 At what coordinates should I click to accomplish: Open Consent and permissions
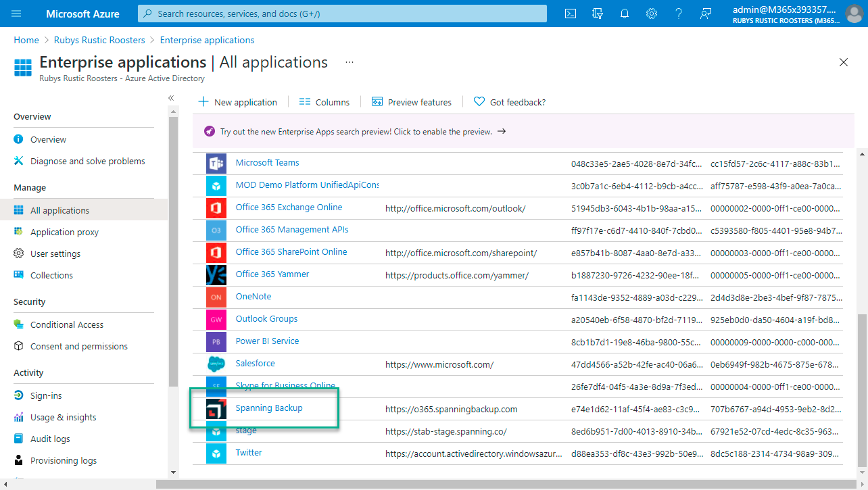pyautogui.click(x=79, y=346)
